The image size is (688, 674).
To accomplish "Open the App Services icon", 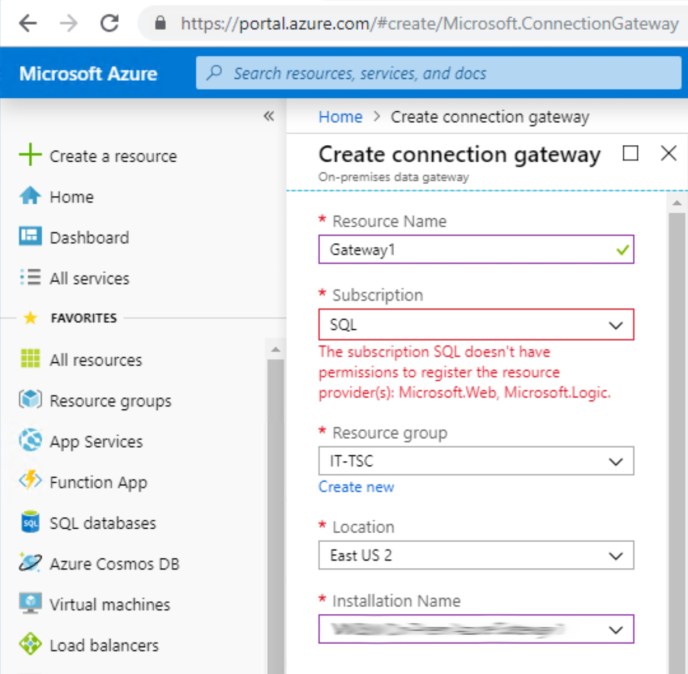I will coord(31,441).
